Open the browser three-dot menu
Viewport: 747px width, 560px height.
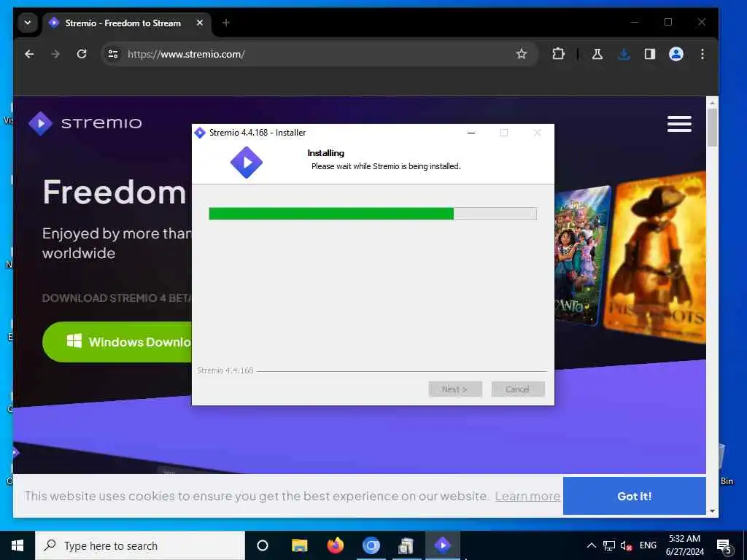[x=703, y=54]
